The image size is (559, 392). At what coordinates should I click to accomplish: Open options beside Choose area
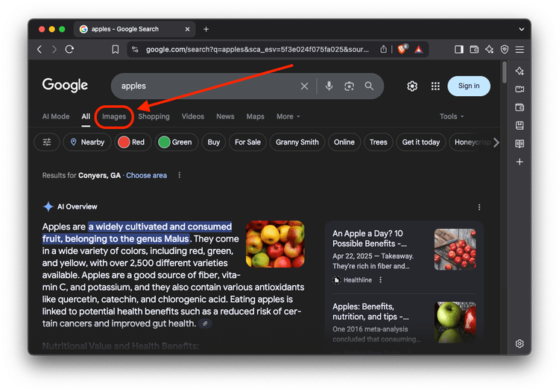tap(180, 175)
